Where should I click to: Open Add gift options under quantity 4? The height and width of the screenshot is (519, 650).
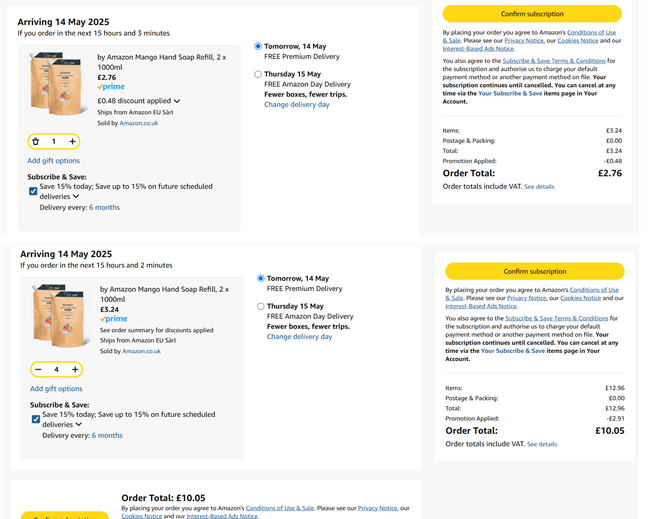(x=56, y=388)
